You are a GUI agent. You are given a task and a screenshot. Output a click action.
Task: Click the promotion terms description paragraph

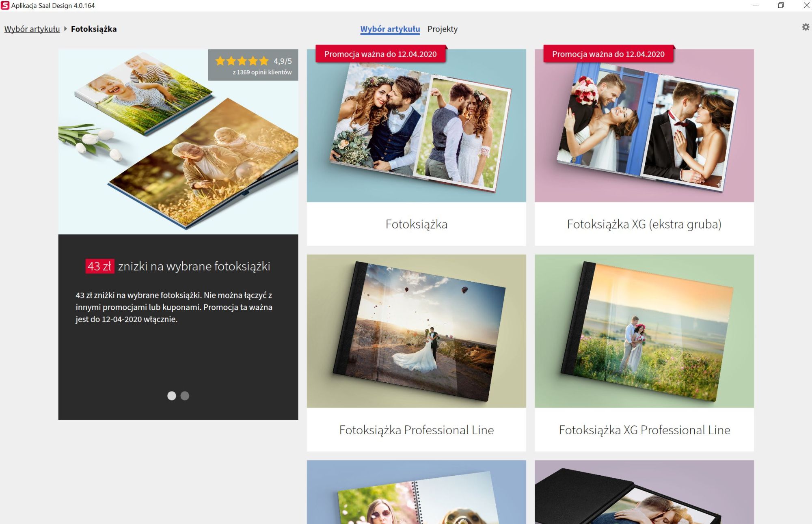point(174,307)
